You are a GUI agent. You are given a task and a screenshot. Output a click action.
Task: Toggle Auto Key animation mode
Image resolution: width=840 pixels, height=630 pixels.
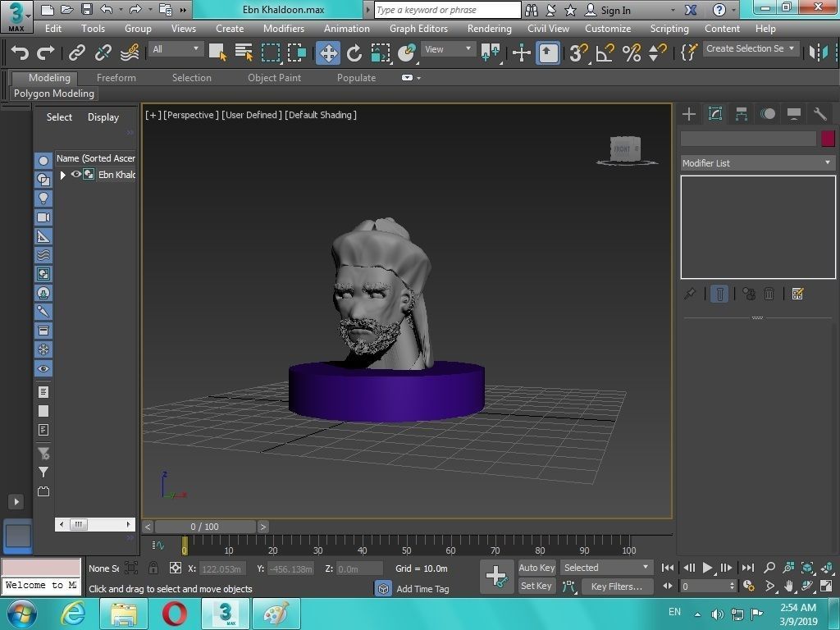tap(536, 568)
